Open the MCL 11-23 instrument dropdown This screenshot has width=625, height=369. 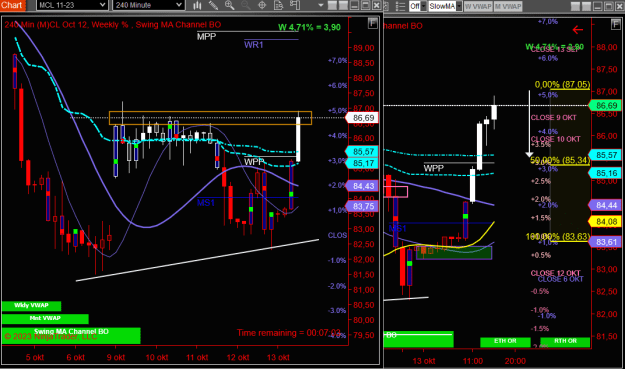[x=72, y=5]
